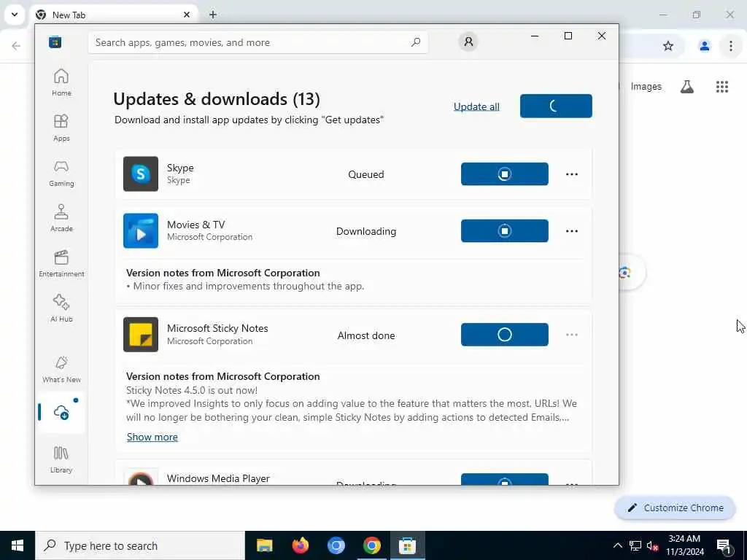Image resolution: width=747 pixels, height=560 pixels.
Task: Click the Movies & TV app icon
Action: point(141,230)
